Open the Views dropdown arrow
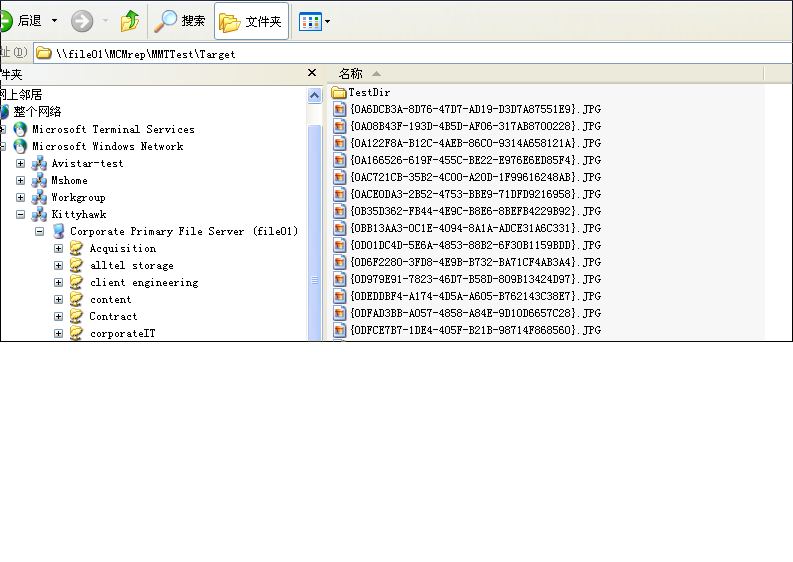 pos(327,21)
